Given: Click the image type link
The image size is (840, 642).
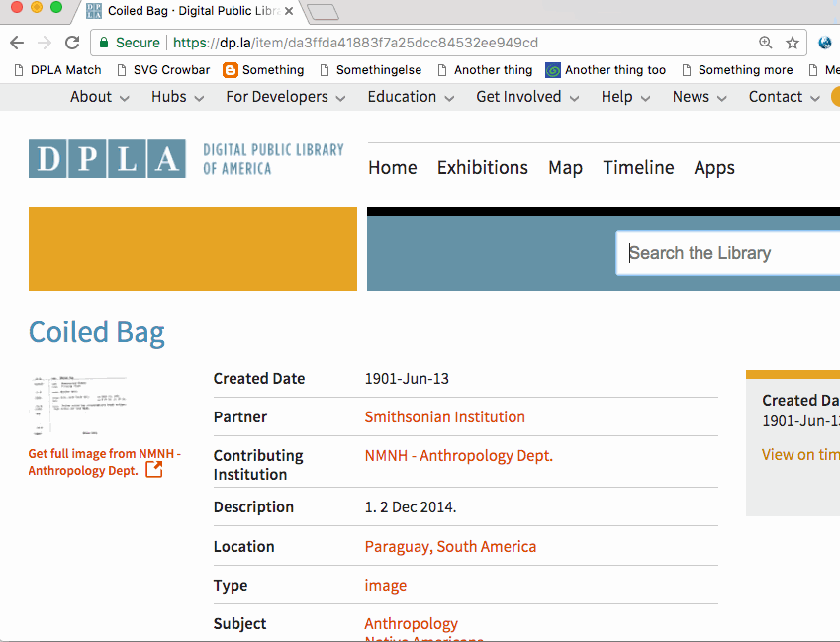Looking at the screenshot, I should [386, 586].
